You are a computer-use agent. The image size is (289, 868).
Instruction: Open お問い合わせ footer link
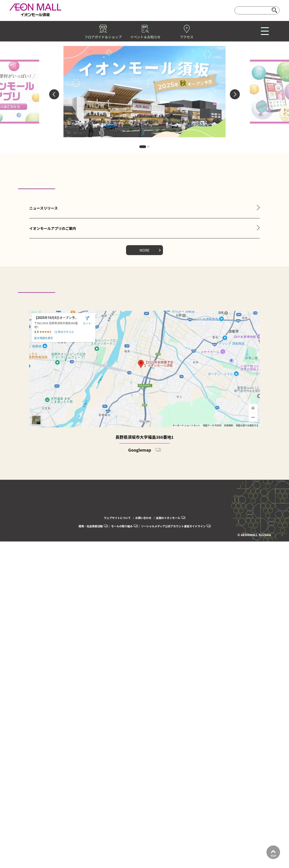143,518
